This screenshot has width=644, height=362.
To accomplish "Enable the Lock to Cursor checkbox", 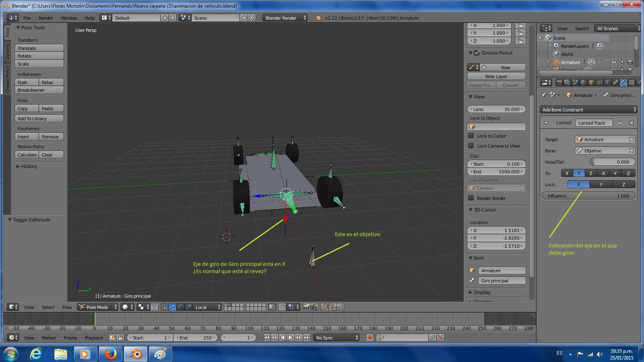I will [x=471, y=136].
